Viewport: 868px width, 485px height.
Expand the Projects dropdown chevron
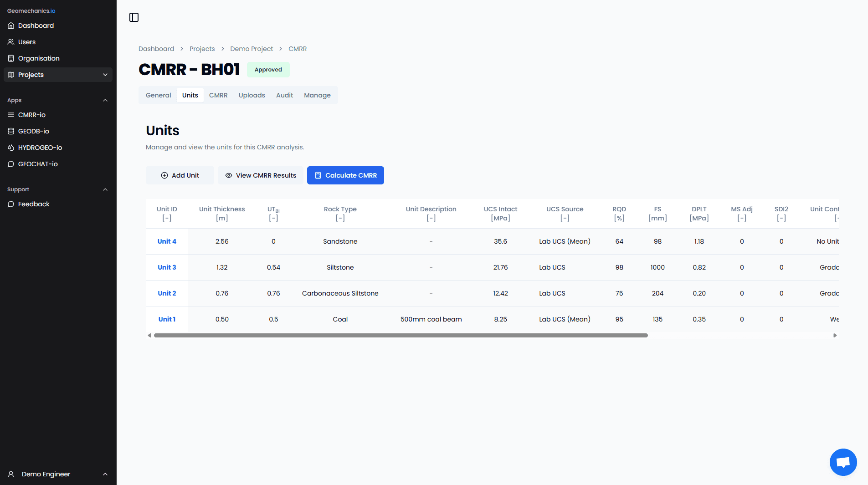105,75
